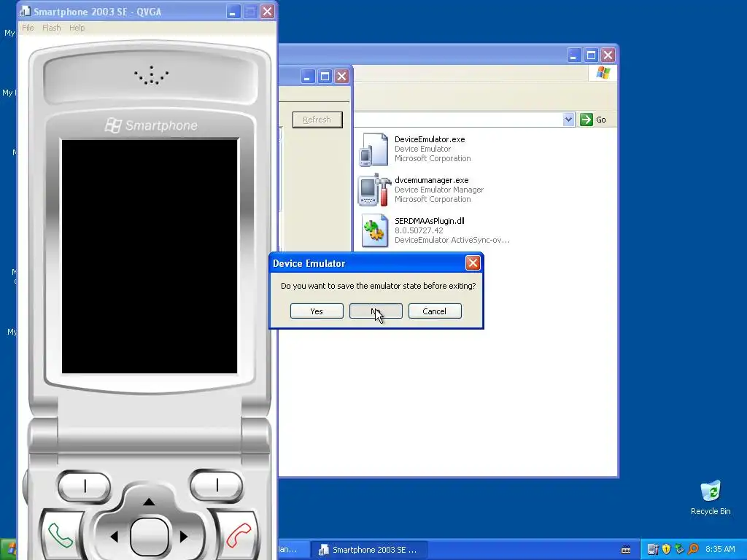The height and width of the screenshot is (560, 747).
Task: Click the Go button in Explorer window
Action: (593, 120)
